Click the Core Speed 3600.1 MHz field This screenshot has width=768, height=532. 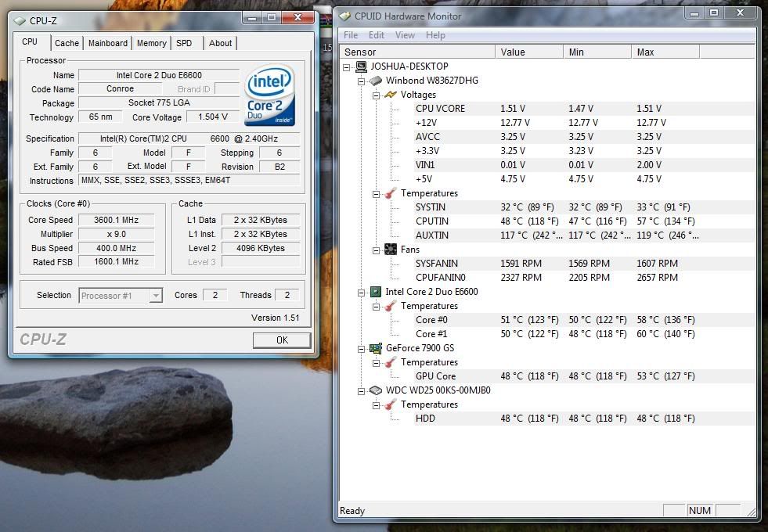[x=116, y=221]
